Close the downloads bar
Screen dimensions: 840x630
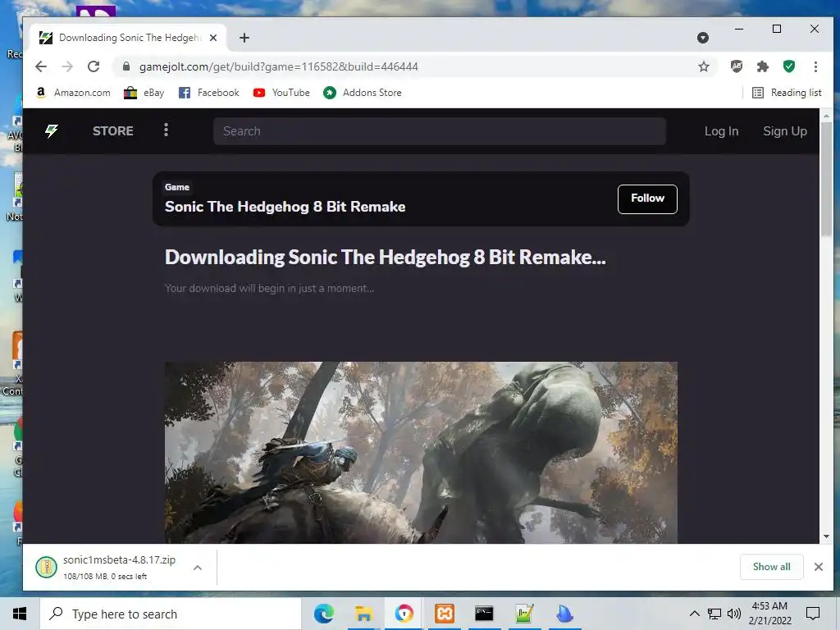coord(818,567)
